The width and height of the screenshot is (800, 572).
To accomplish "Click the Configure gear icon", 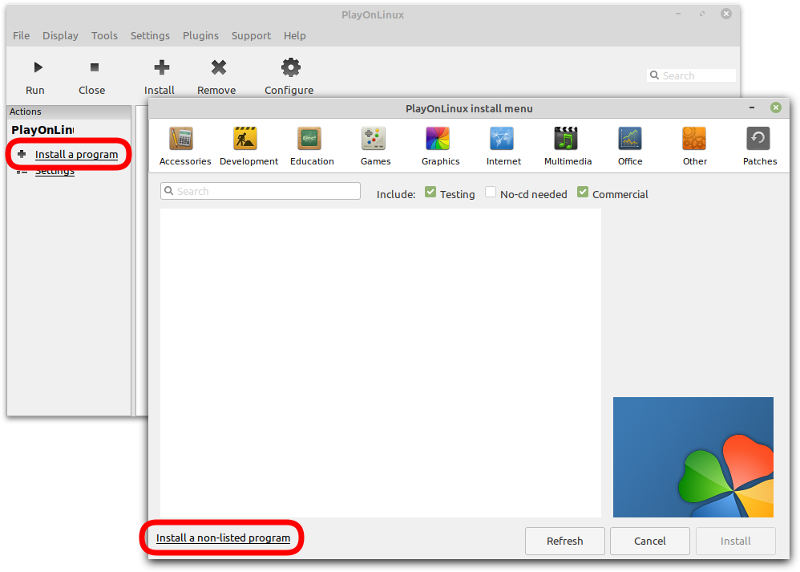I will tap(291, 67).
